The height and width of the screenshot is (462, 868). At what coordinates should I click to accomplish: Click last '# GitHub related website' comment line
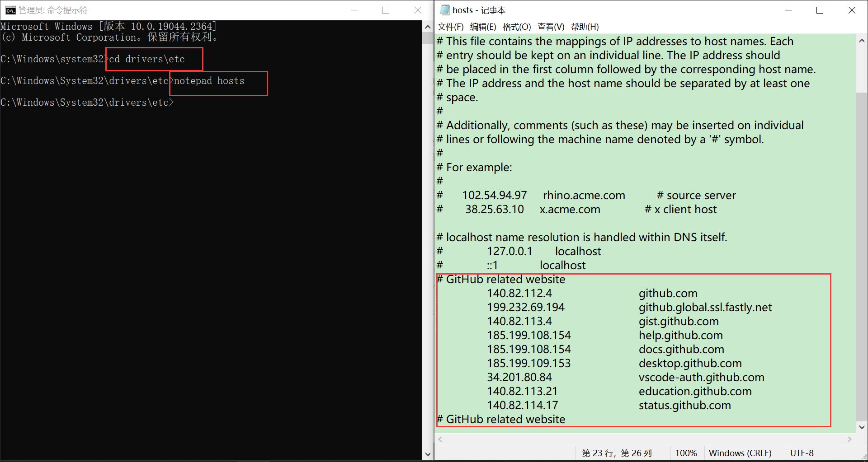point(501,420)
